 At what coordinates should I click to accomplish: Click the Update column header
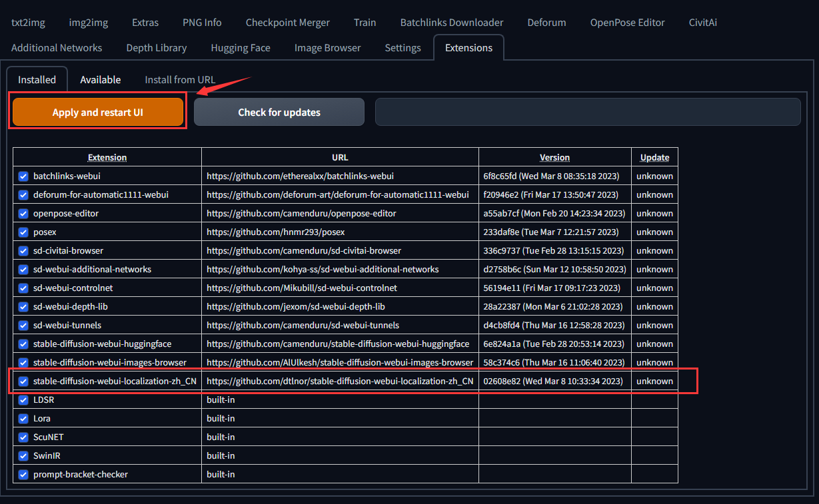tap(654, 157)
